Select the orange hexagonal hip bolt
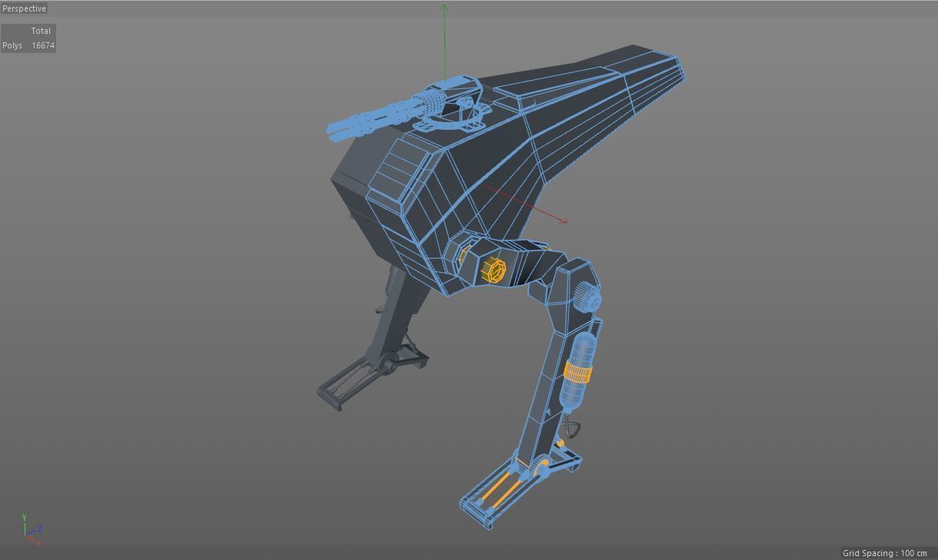The height and width of the screenshot is (560, 938). [492, 271]
